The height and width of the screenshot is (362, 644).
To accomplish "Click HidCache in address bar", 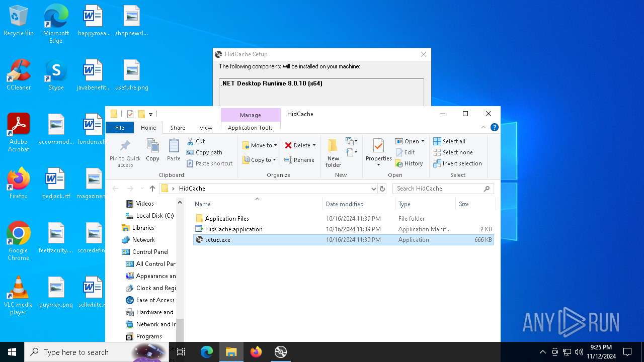I will tap(192, 189).
